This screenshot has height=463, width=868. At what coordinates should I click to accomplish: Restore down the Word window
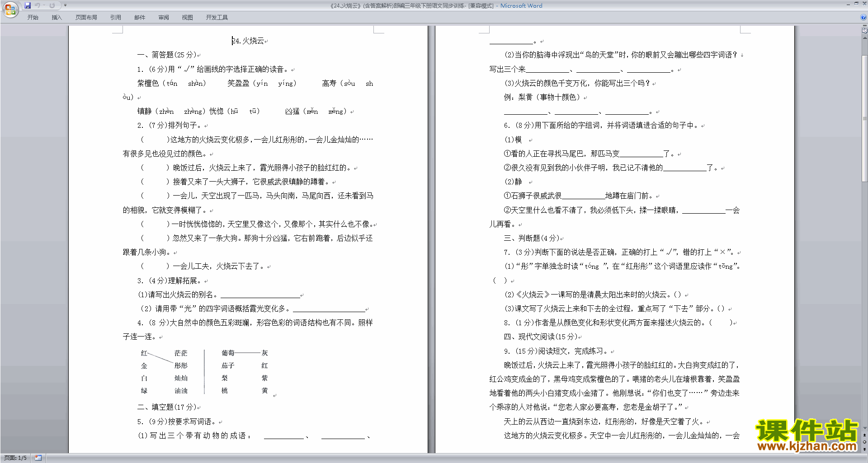pos(856,4)
